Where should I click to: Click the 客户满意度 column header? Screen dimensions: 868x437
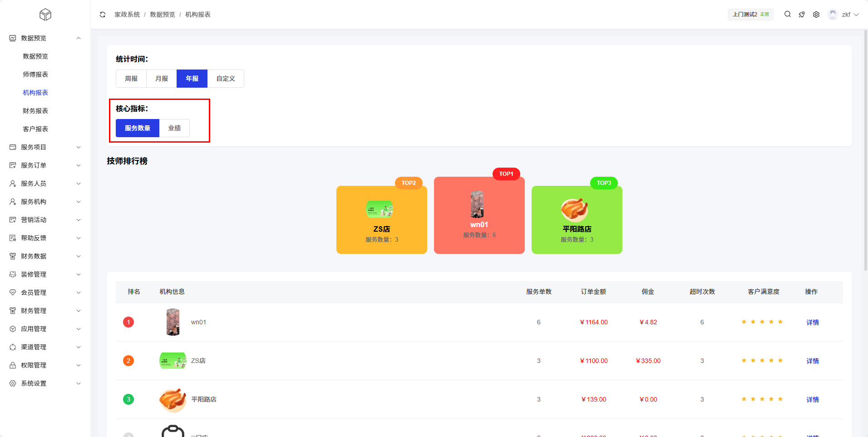[764, 292]
